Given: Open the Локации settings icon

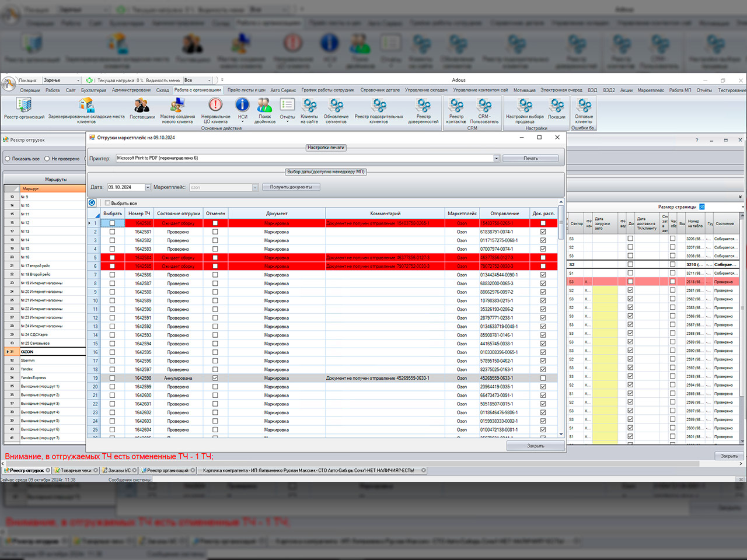Looking at the screenshot, I should pyautogui.click(x=556, y=108).
